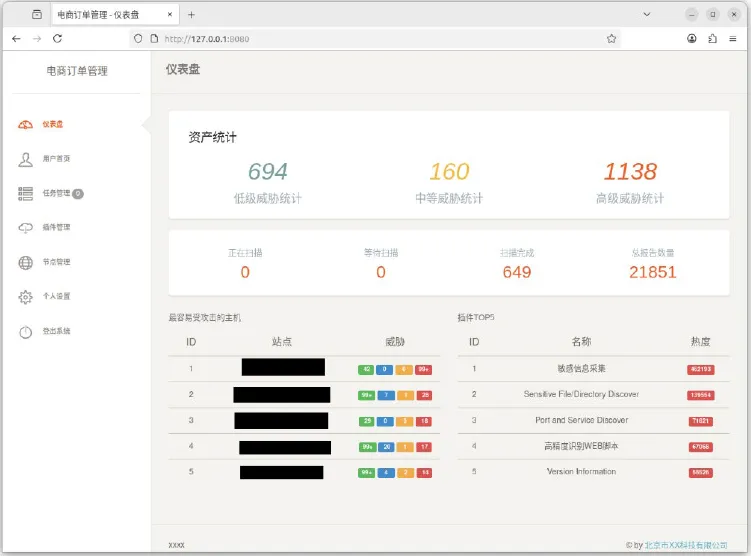
Task: Click the 等待扫描 count value
Action: pos(381,272)
